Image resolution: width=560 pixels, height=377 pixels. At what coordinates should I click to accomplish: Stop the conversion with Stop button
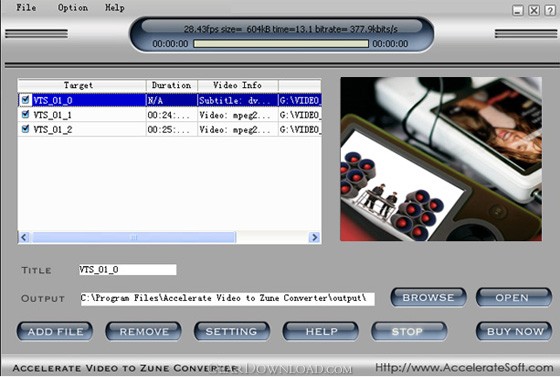click(409, 331)
